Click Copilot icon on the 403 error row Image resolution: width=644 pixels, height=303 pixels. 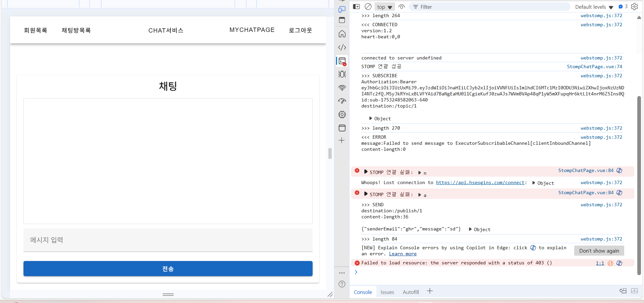(619, 263)
